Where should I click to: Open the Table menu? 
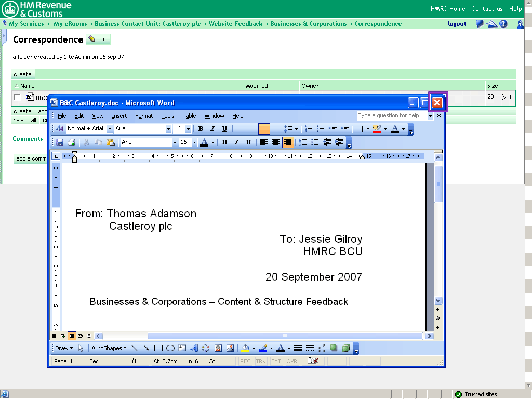click(189, 116)
